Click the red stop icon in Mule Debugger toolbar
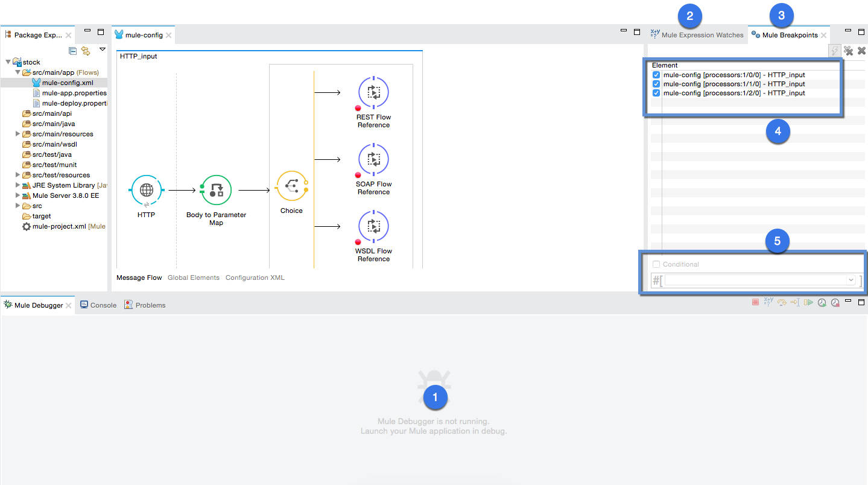This screenshot has width=868, height=485. pyautogui.click(x=755, y=302)
